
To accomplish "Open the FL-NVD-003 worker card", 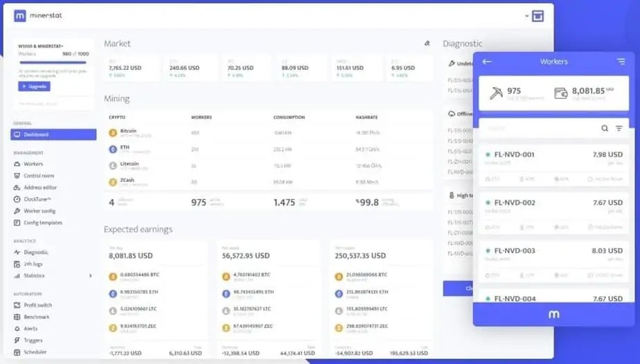I will (554, 262).
